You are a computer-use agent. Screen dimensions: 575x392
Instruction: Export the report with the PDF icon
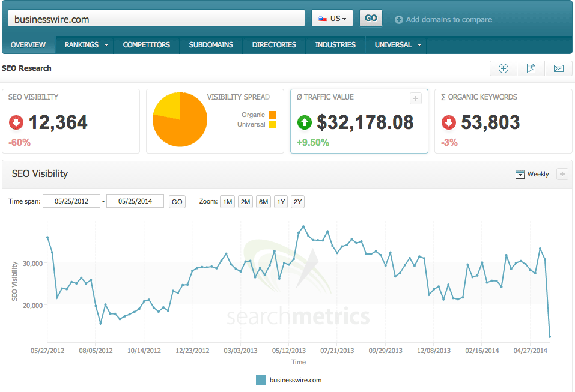[x=531, y=68]
